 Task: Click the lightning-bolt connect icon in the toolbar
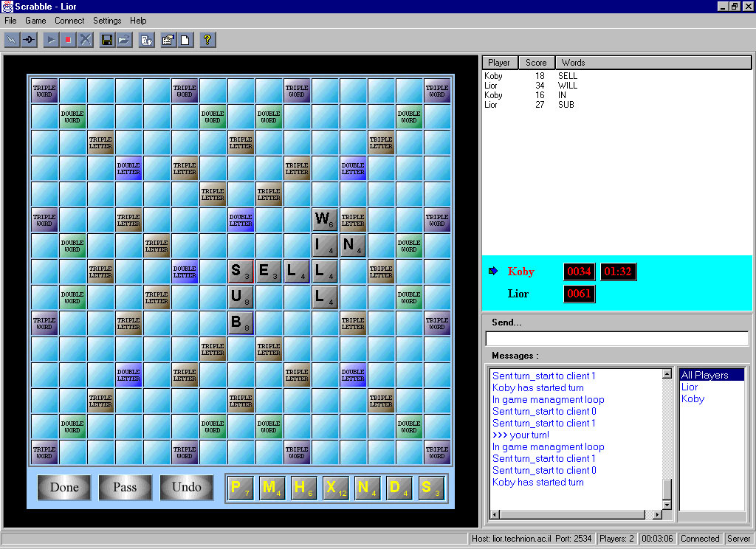point(12,40)
